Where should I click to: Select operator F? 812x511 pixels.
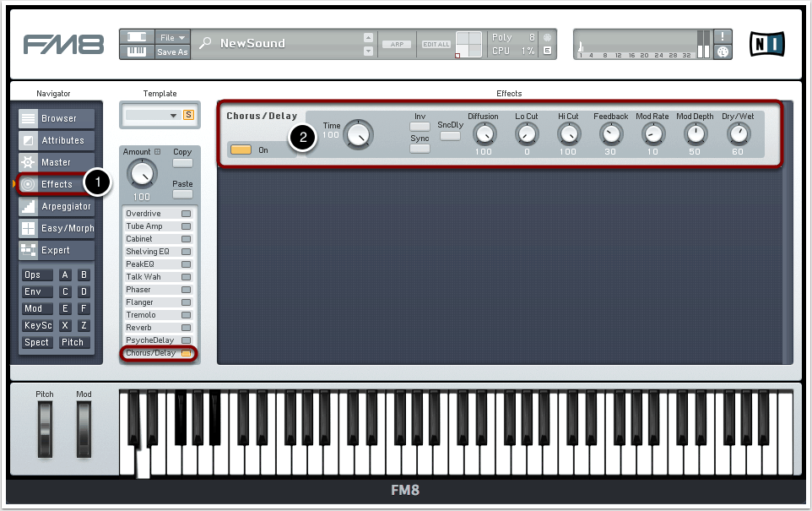click(x=84, y=308)
